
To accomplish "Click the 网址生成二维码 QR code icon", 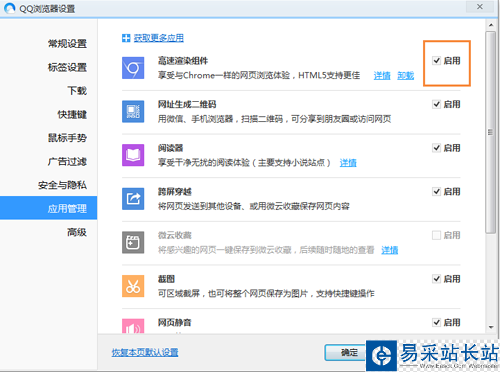I will (133, 112).
